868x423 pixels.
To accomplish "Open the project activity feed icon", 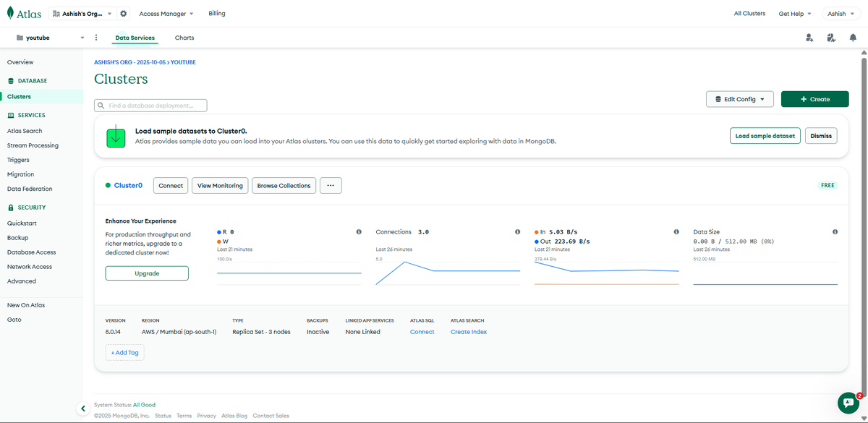I will click(x=831, y=38).
